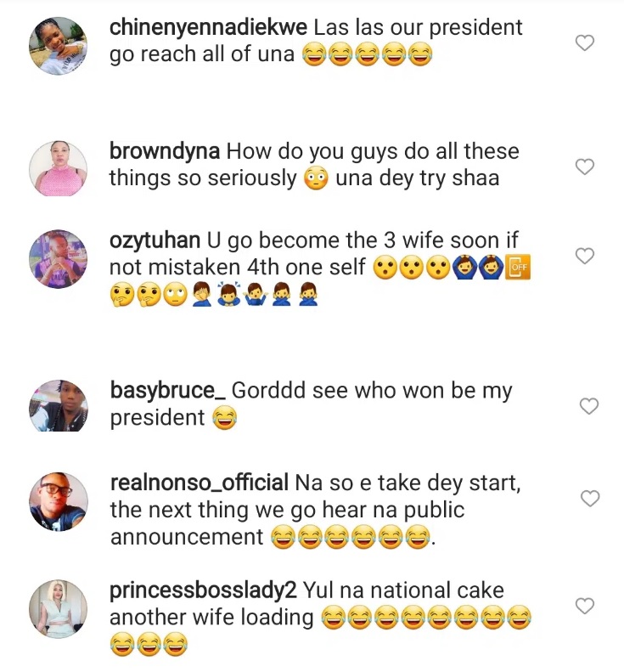
Task: Open chinenyennadiekwe's profile picture
Action: pyautogui.click(x=59, y=46)
